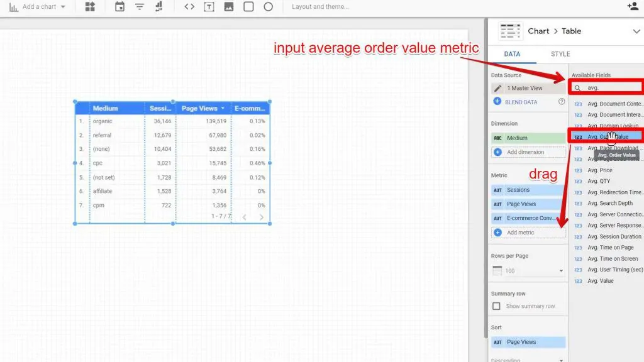The width and height of the screenshot is (644, 362).
Task: Add a date range control
Action: pyautogui.click(x=120, y=8)
